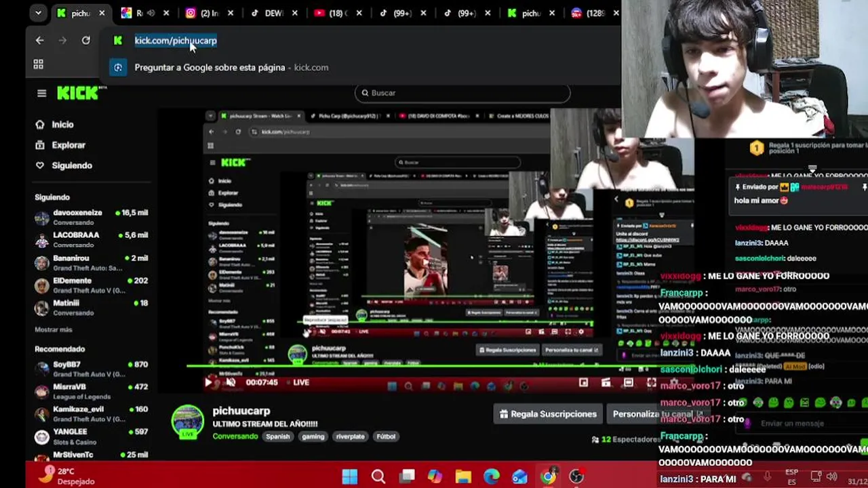The height and width of the screenshot is (488, 868).
Task: Open Siguiendo in the sidebar
Action: click(71, 165)
